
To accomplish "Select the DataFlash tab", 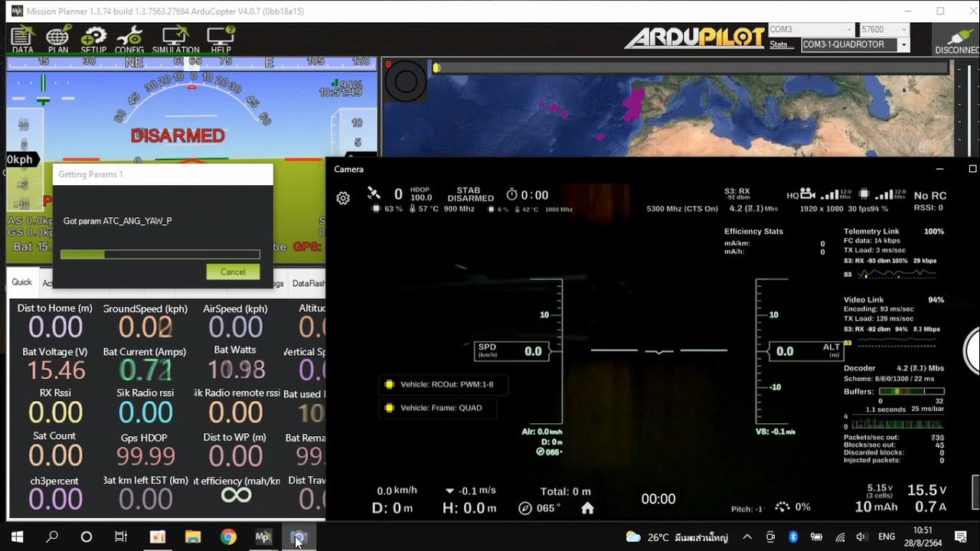I will click(x=308, y=283).
